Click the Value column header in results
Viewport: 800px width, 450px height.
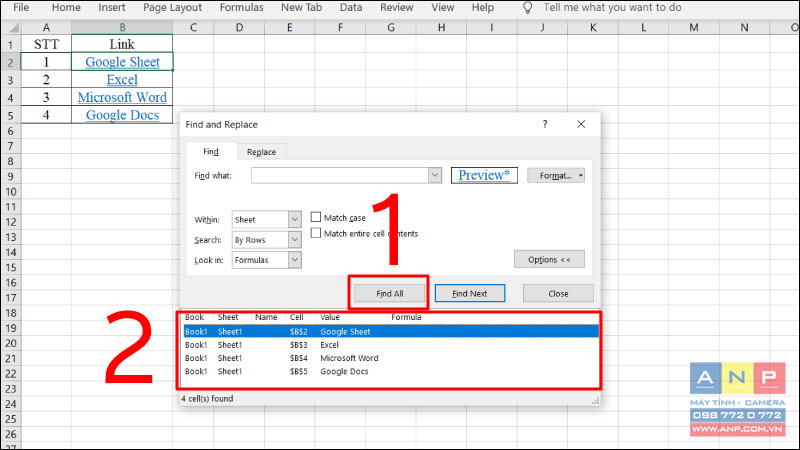330,317
